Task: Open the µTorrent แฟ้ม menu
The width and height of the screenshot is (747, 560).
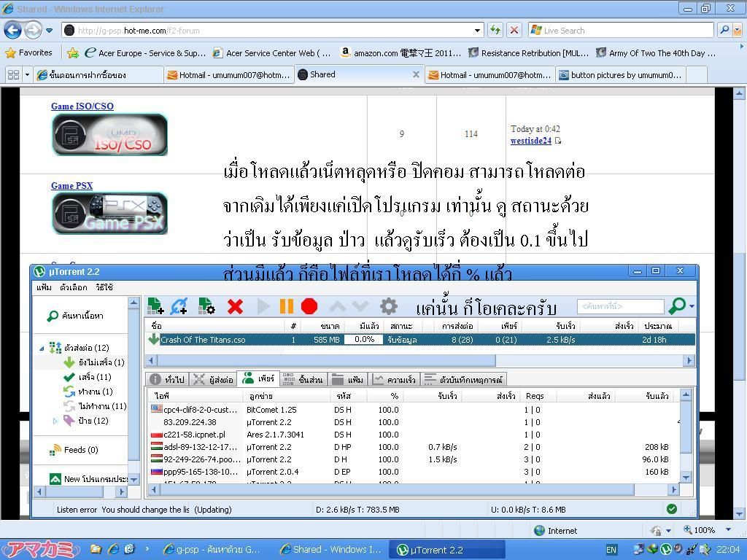Action: 44,287
